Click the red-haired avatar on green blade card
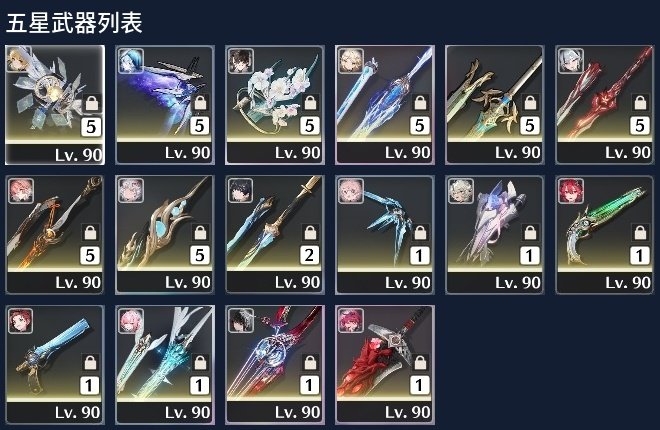Viewport: 660px width, 430px height. click(x=571, y=191)
